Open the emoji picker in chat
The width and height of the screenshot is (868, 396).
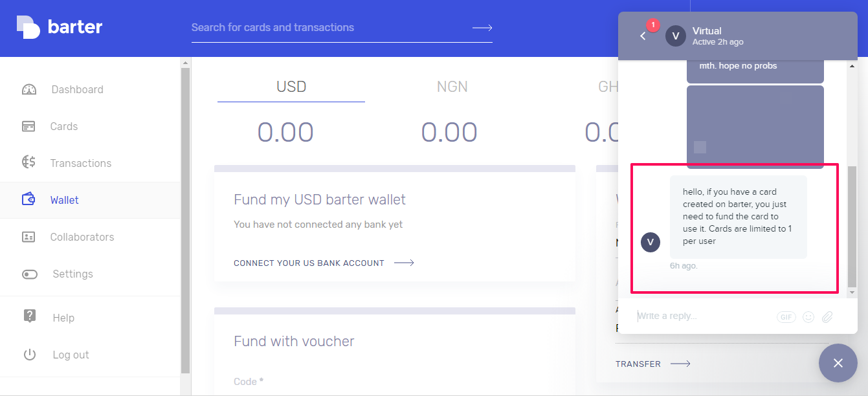tap(808, 317)
